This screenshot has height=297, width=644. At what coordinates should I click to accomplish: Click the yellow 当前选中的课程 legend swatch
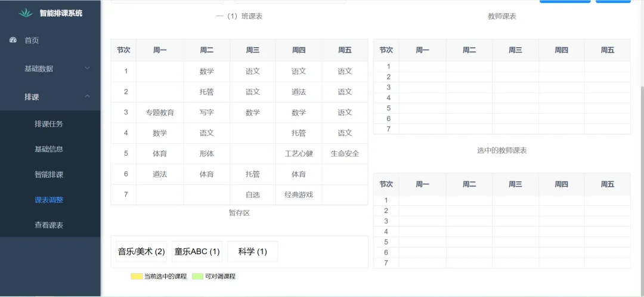(137, 277)
